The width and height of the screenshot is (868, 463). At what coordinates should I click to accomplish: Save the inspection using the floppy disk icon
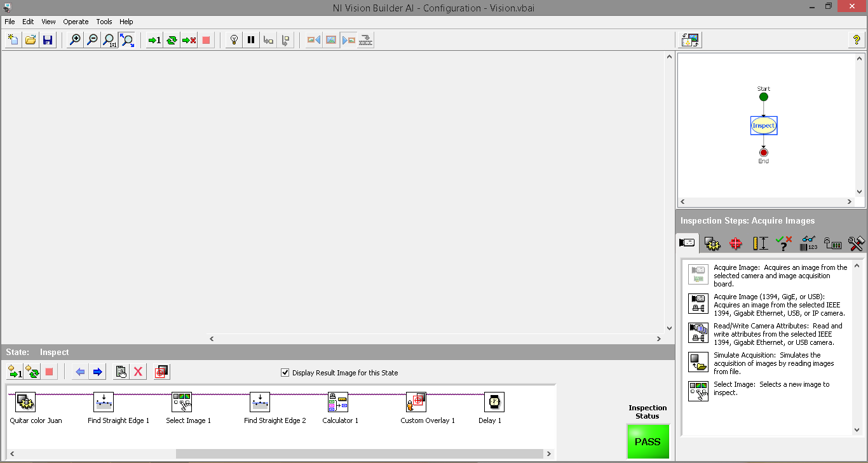(x=47, y=40)
